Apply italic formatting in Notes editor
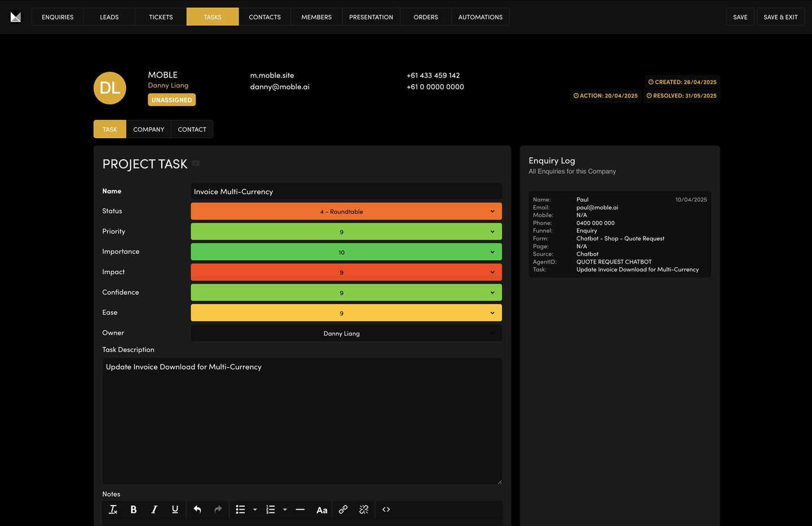The image size is (812, 526). click(x=154, y=510)
